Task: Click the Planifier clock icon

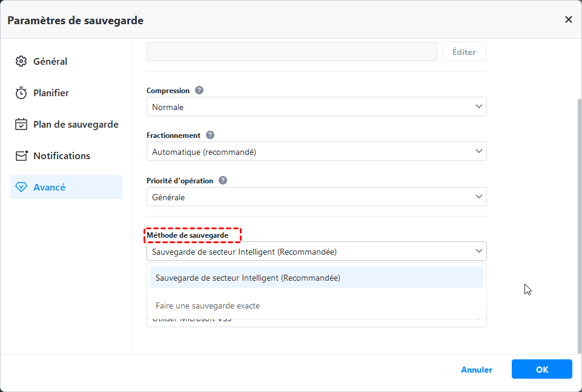Action: 21,93
